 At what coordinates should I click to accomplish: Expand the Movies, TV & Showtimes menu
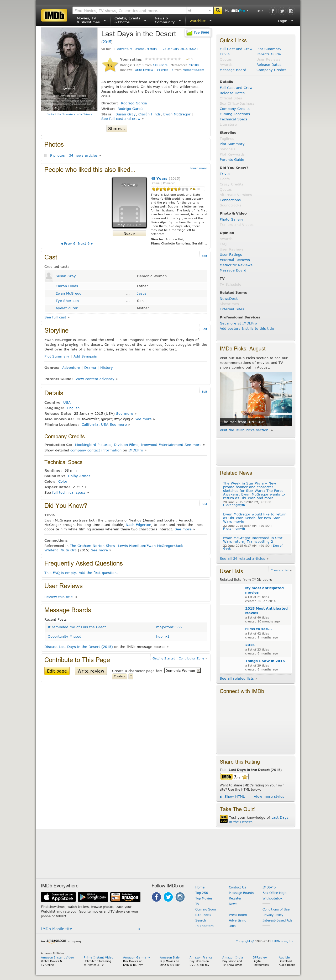91,20
